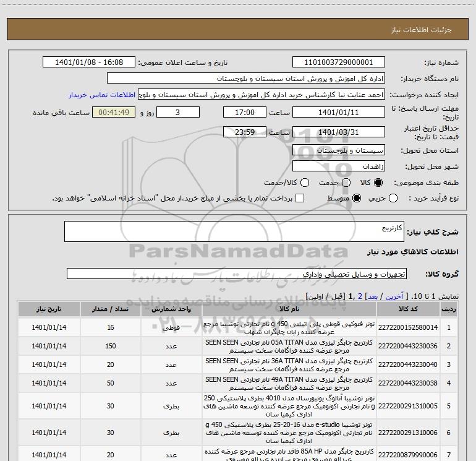The width and height of the screenshot is (476, 461).
Task: Click the بطری unit cell in row 5
Action: 171,407
